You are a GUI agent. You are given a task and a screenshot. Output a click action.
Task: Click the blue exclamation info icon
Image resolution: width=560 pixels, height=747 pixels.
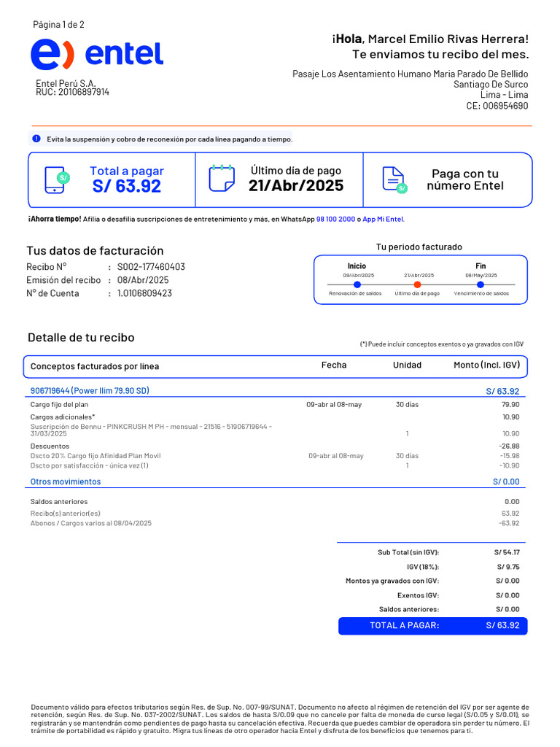pos(36,139)
